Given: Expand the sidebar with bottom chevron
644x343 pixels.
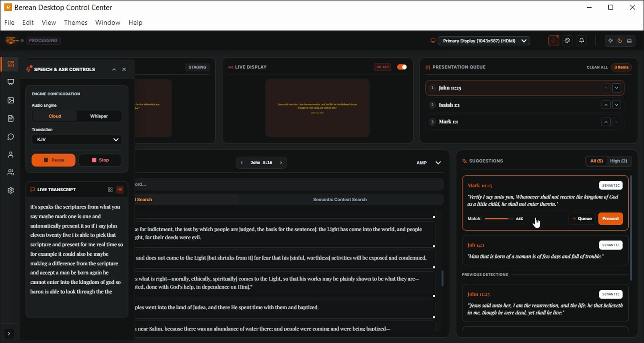Looking at the screenshot, I should click(x=9, y=334).
